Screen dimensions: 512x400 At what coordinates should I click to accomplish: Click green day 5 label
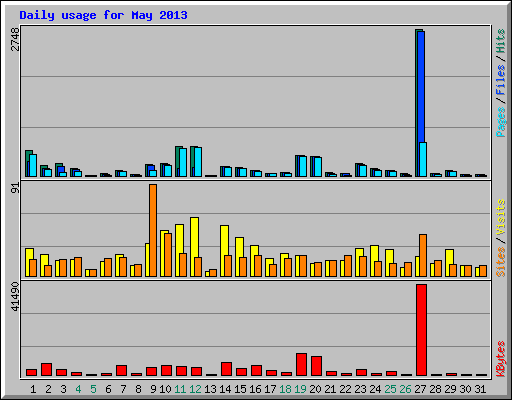click(93, 389)
